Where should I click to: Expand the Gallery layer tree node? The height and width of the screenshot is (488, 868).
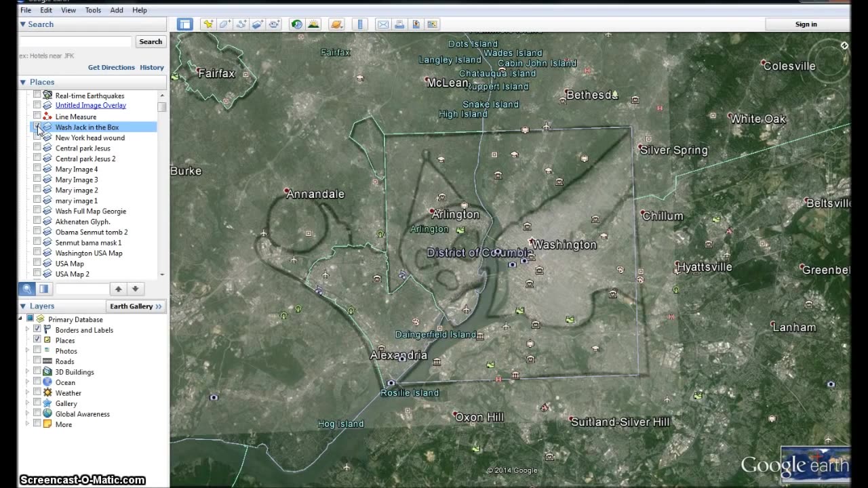point(28,403)
